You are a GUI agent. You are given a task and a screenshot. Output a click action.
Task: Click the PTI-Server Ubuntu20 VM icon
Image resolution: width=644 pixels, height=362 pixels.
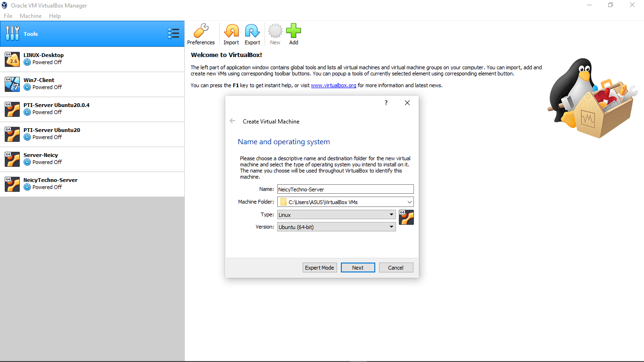(12, 134)
